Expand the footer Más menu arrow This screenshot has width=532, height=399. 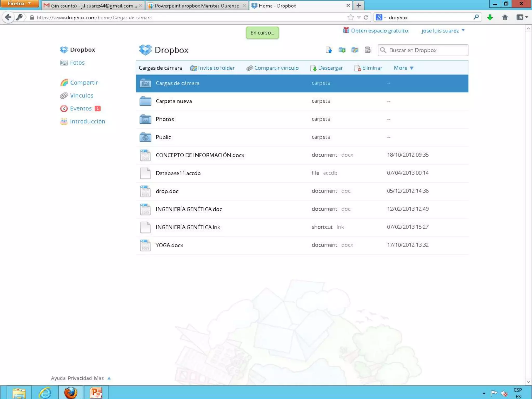click(x=109, y=378)
